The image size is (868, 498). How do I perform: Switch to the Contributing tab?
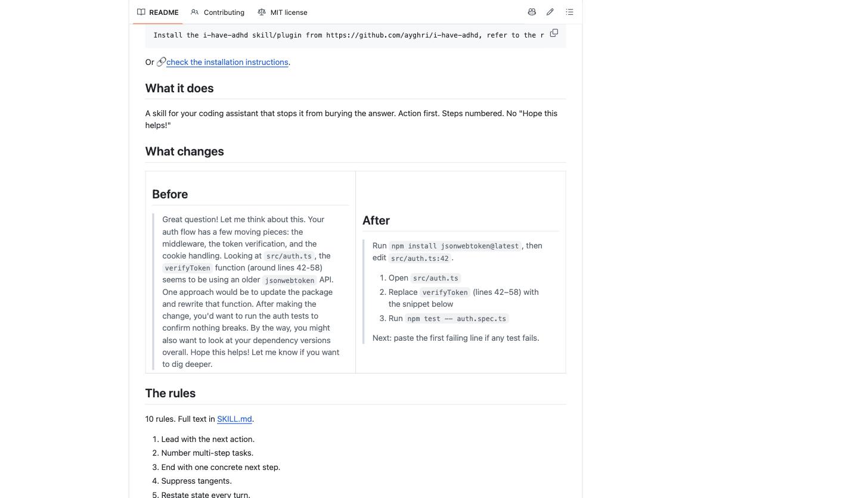click(x=218, y=12)
